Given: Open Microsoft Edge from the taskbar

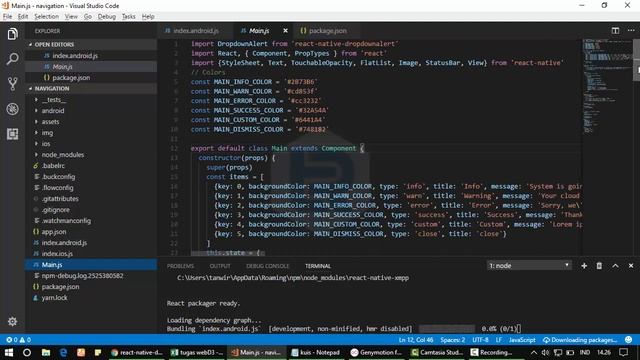Looking at the screenshot, I should pyautogui.click(x=63, y=352).
